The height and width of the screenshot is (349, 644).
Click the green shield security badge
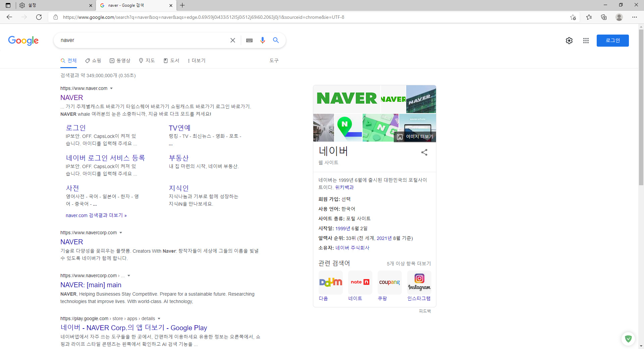(x=629, y=339)
